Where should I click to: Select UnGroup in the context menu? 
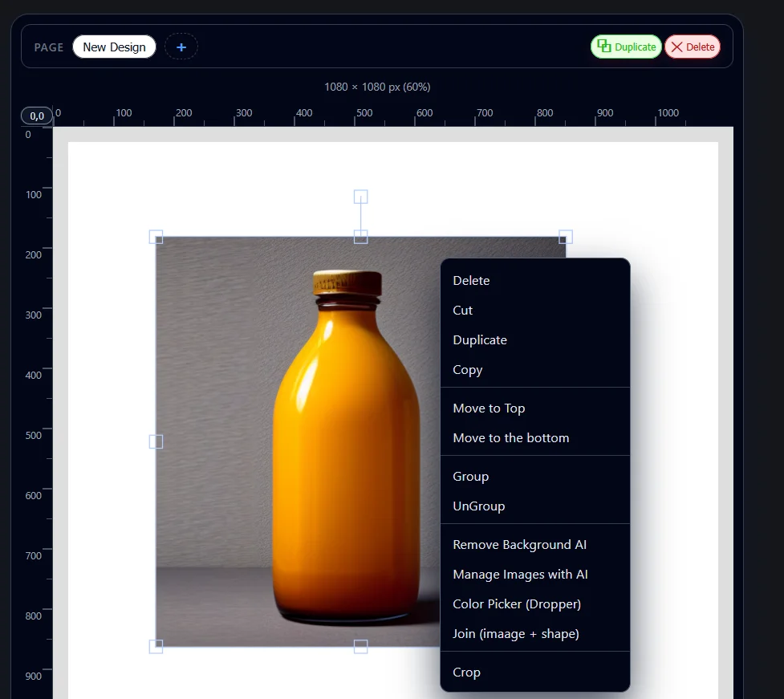point(535,506)
